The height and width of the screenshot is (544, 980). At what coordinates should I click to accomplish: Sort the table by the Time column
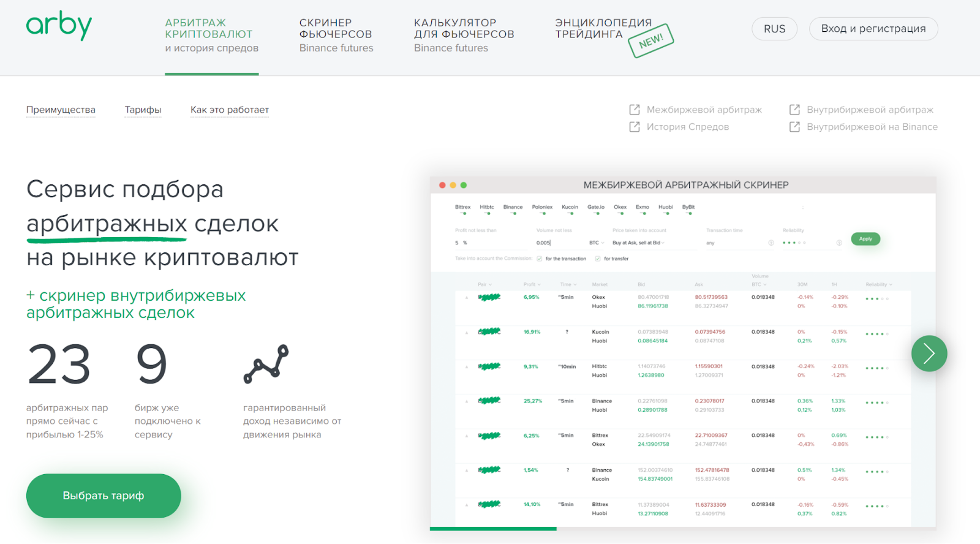coord(568,284)
